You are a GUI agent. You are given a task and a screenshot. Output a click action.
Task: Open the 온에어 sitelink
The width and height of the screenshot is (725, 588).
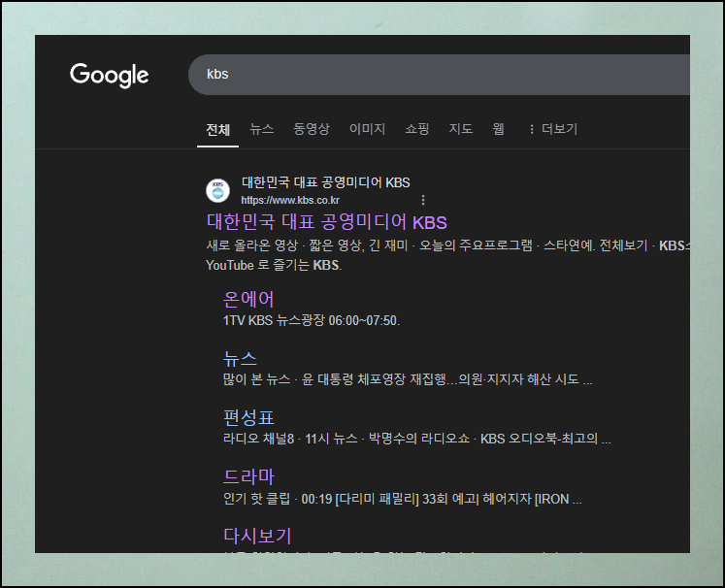tap(248, 299)
